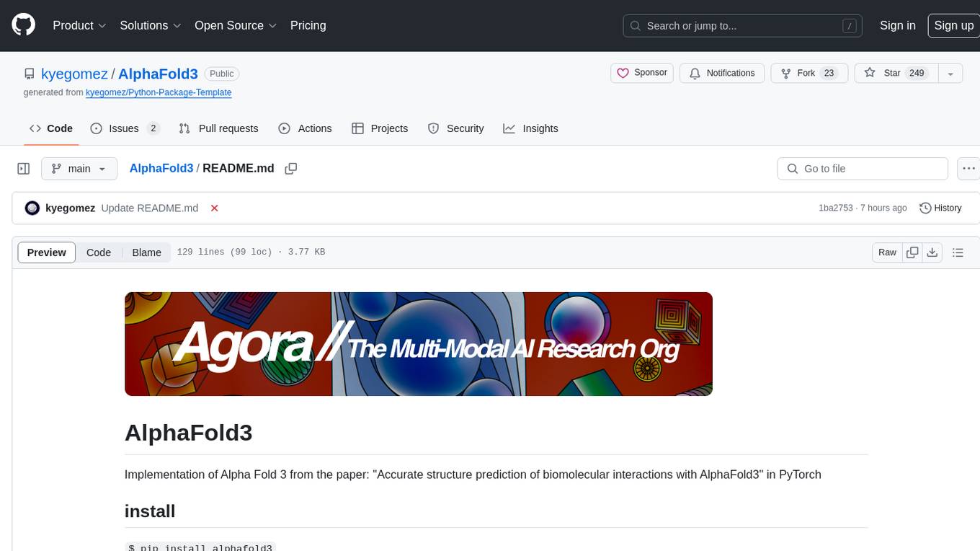Expand the Open Source menu
This screenshot has height=551, width=980.
[x=236, y=25]
